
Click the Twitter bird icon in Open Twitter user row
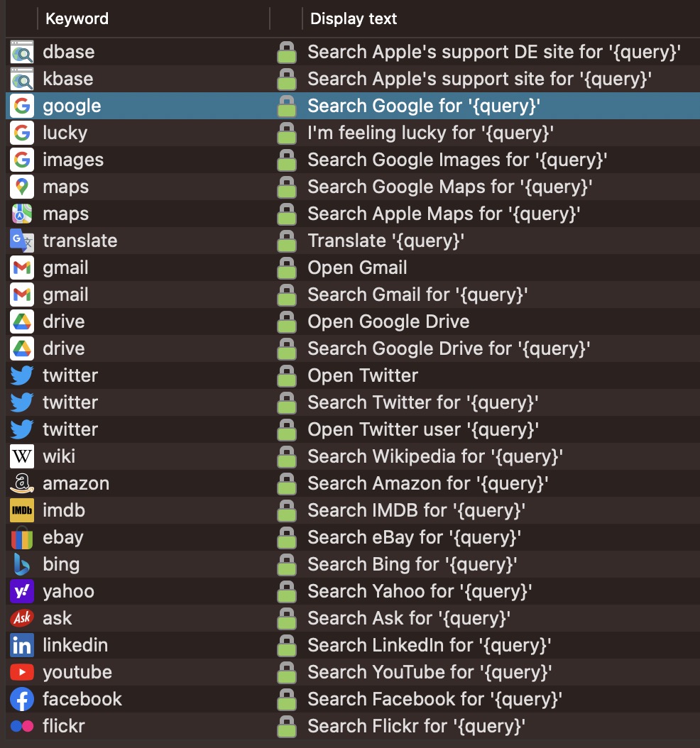[x=22, y=429]
